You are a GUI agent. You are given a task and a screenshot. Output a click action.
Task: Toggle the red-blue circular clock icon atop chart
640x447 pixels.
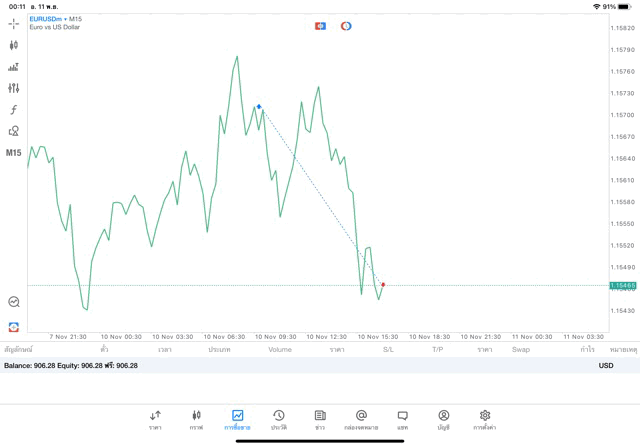[346, 26]
